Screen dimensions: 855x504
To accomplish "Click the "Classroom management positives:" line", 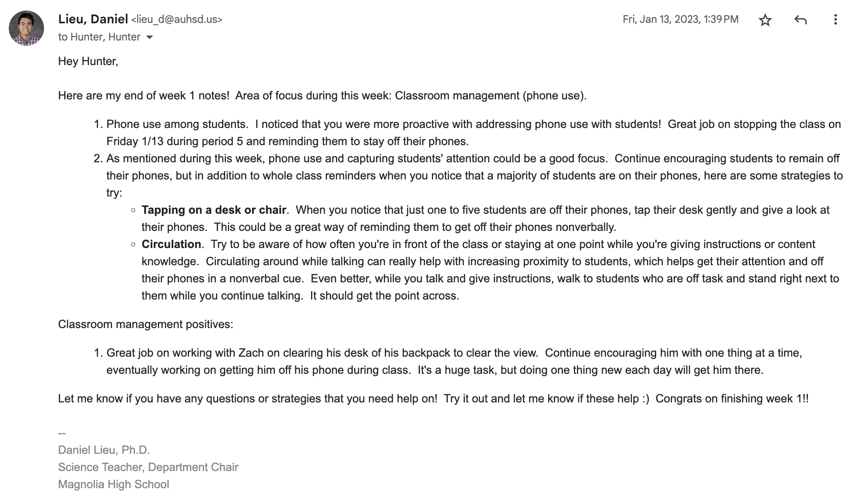I will (146, 324).
